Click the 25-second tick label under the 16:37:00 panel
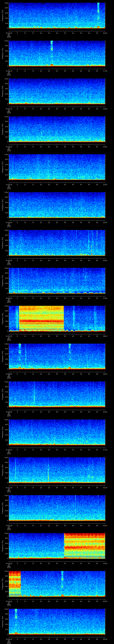 pos(49,336)
